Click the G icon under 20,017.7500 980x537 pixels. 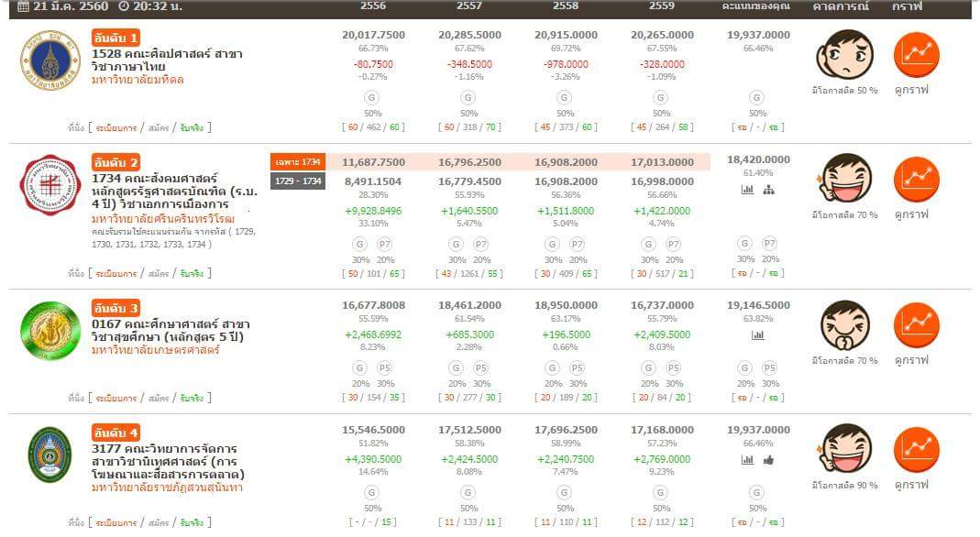372,98
